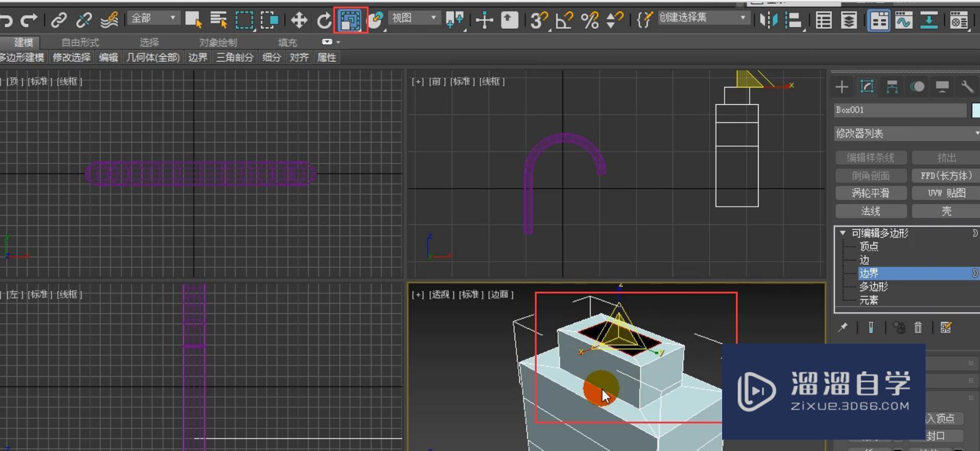Redo the last action

(x=29, y=21)
